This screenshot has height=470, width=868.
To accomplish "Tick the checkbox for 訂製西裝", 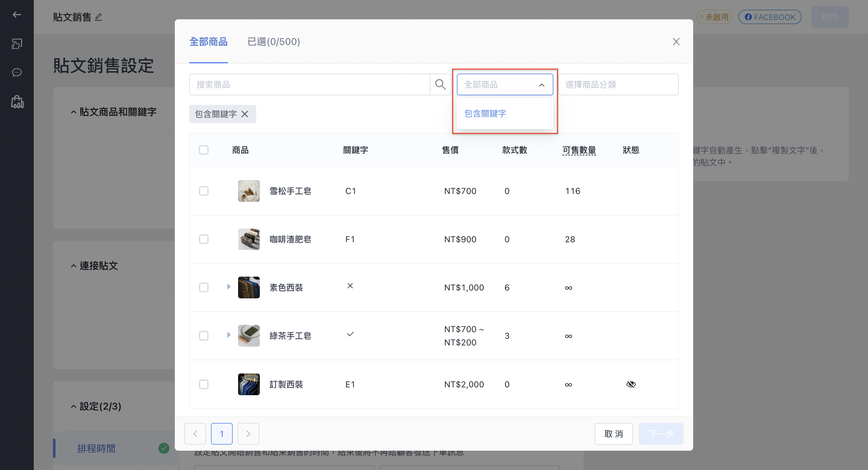I will point(203,384).
